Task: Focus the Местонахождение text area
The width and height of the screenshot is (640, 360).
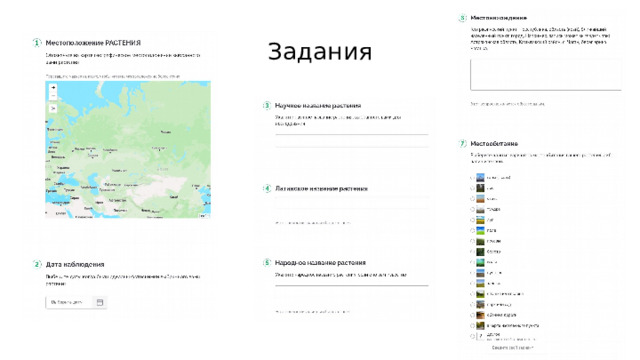Action: click(546, 75)
